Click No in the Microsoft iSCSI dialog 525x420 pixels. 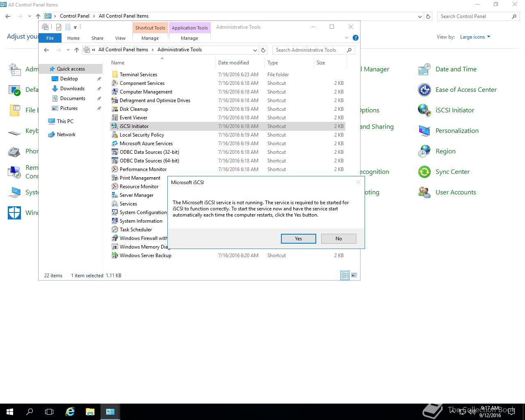[x=338, y=239]
